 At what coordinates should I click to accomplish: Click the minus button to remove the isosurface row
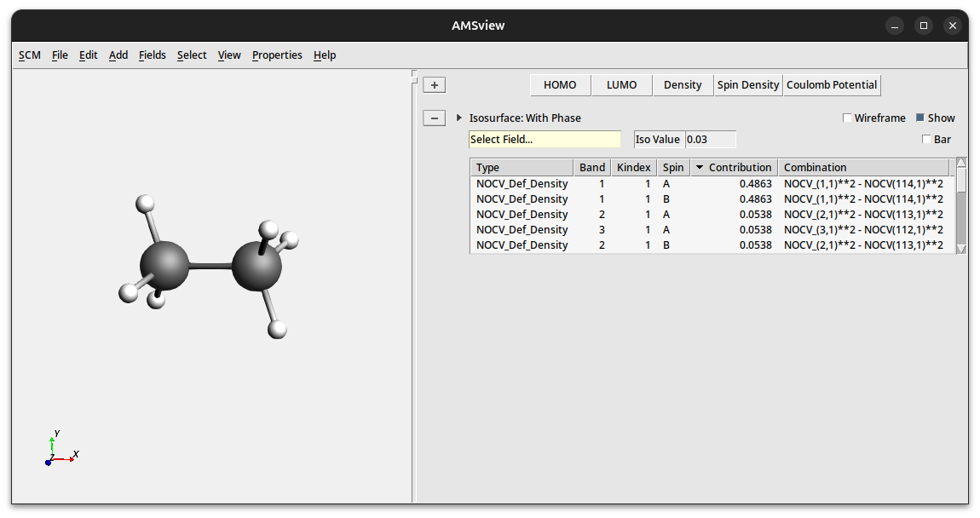click(x=435, y=118)
